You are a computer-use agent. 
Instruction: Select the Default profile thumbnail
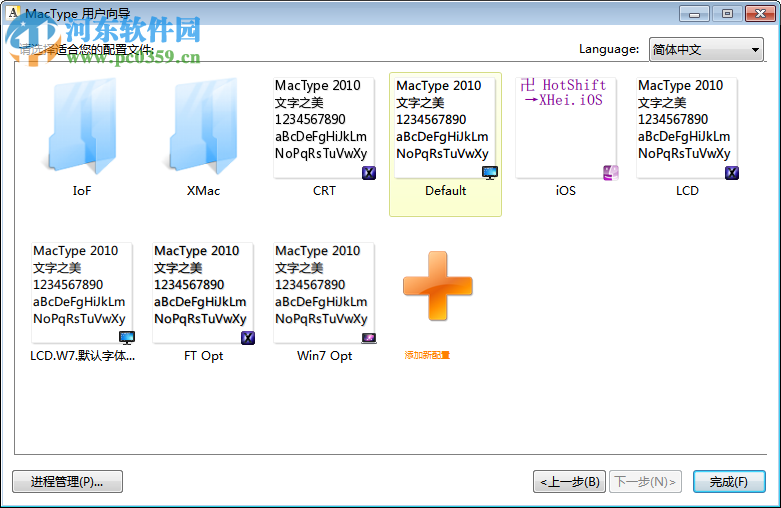[445, 127]
